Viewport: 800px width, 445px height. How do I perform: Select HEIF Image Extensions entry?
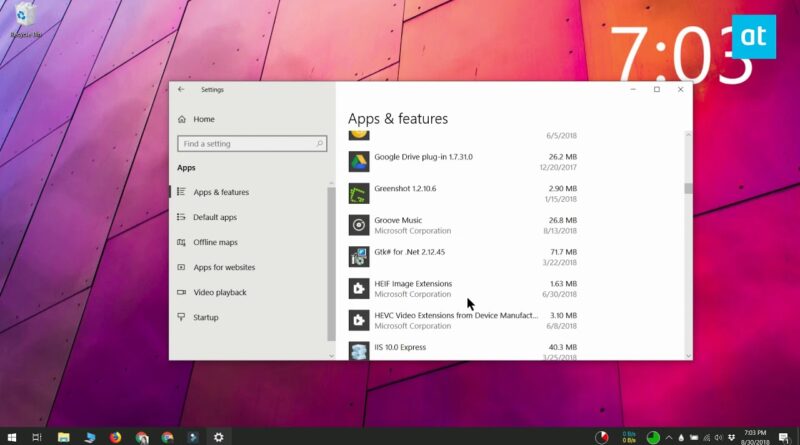tap(463, 288)
